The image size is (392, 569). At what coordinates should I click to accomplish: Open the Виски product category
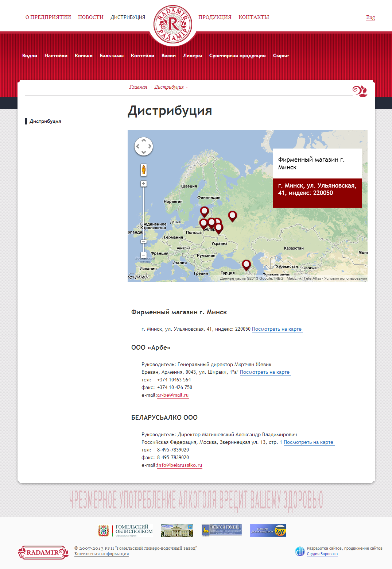[168, 55]
